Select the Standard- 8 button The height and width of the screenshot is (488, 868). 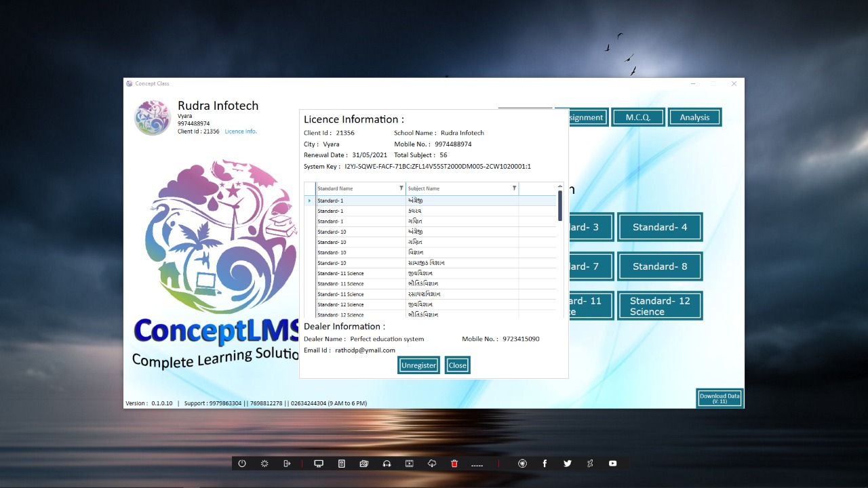click(660, 266)
